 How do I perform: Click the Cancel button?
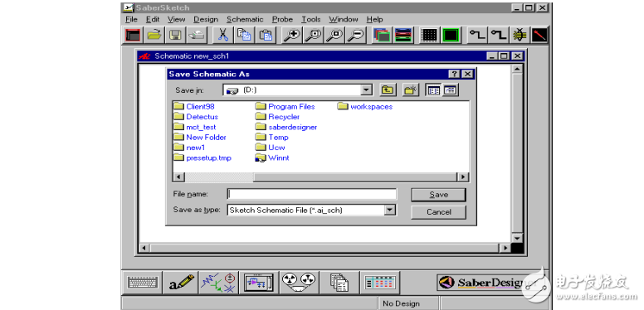tap(439, 212)
